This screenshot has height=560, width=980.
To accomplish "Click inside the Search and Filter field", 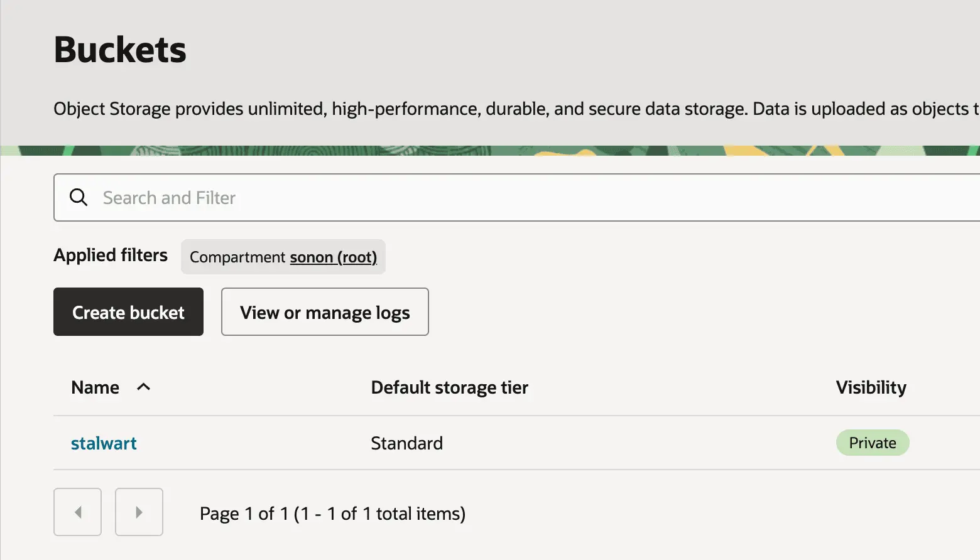I will (314, 197).
